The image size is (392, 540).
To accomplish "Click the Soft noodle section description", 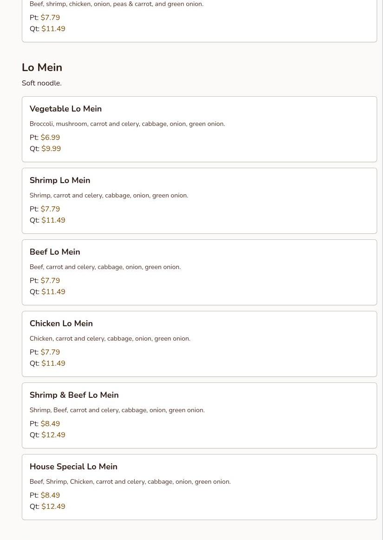I will tap(41, 83).
